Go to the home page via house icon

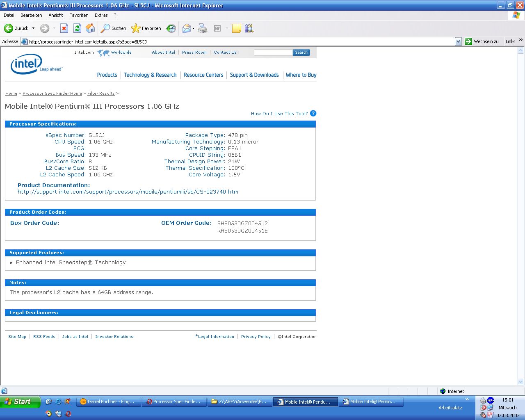[x=90, y=28]
